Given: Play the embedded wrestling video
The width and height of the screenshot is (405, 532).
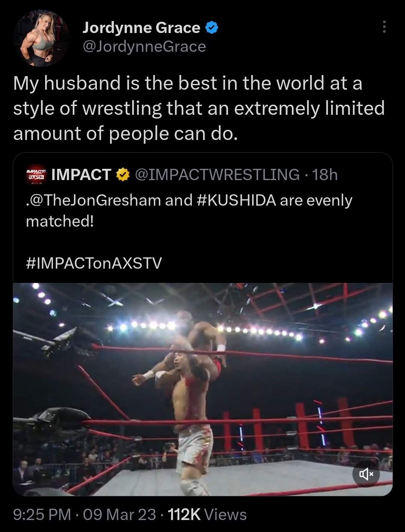Looking at the screenshot, I should pos(203,389).
